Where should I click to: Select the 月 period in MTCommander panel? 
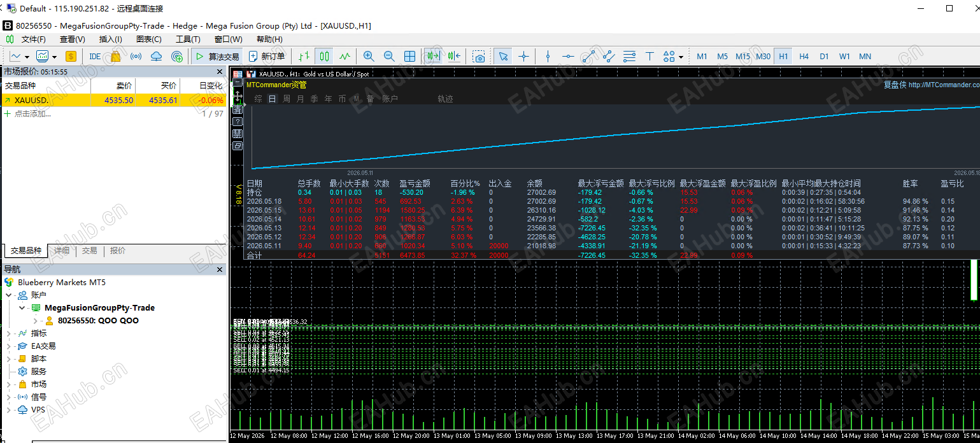[300, 99]
